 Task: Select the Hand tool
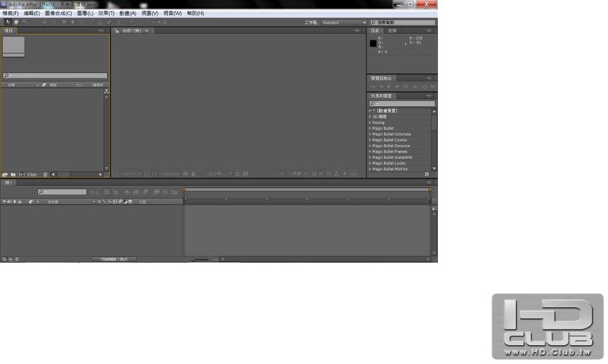pyautogui.click(x=17, y=22)
